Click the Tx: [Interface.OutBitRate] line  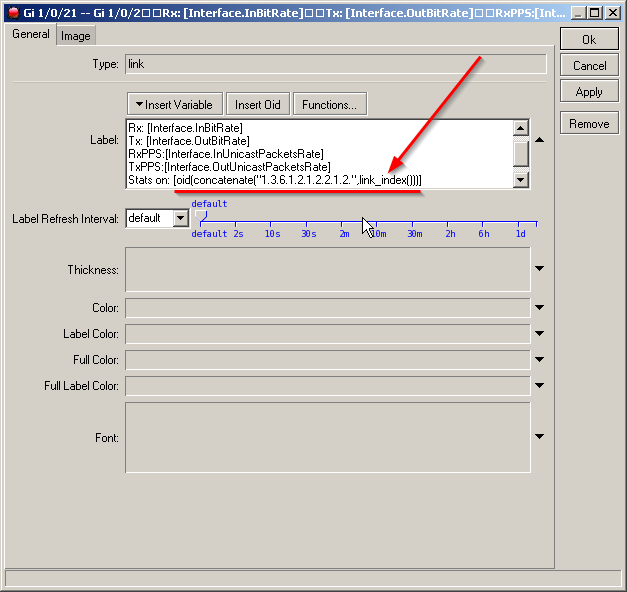[x=189, y=141]
